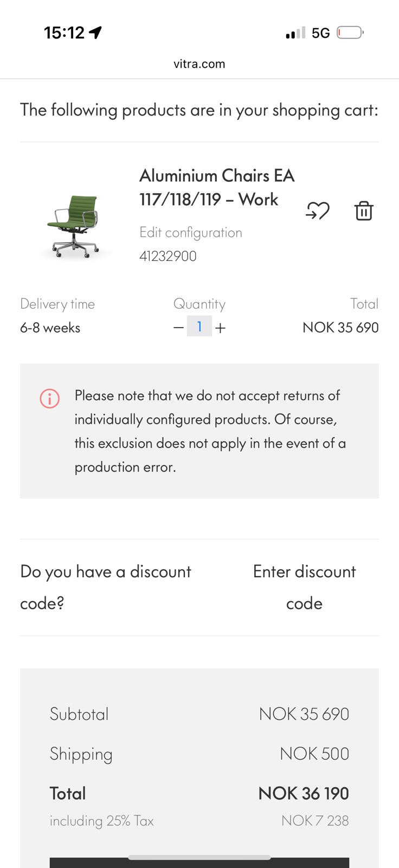Click the quantity number field
Image resolution: width=399 pixels, height=868 pixels.
coord(200,327)
